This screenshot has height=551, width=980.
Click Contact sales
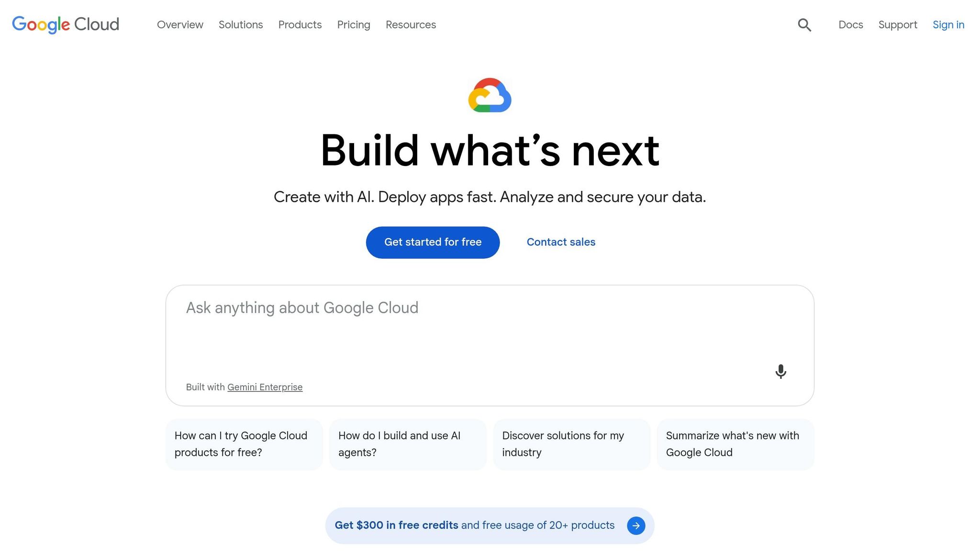[x=561, y=242]
